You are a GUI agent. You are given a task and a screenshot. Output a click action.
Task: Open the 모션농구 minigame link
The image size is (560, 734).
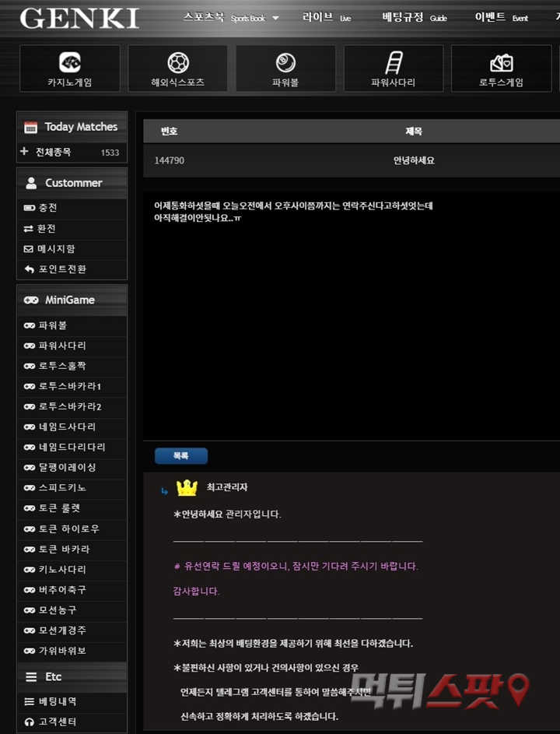click(58, 610)
